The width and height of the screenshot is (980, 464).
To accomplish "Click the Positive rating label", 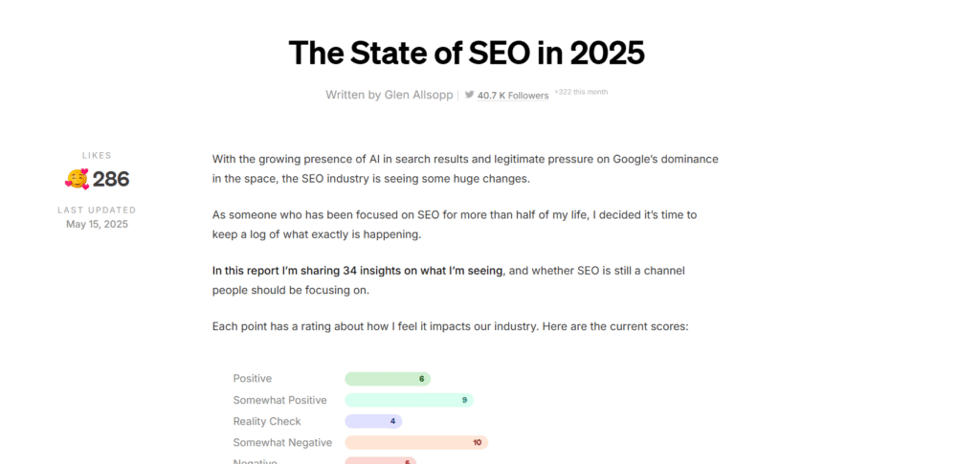I will coord(253,379).
